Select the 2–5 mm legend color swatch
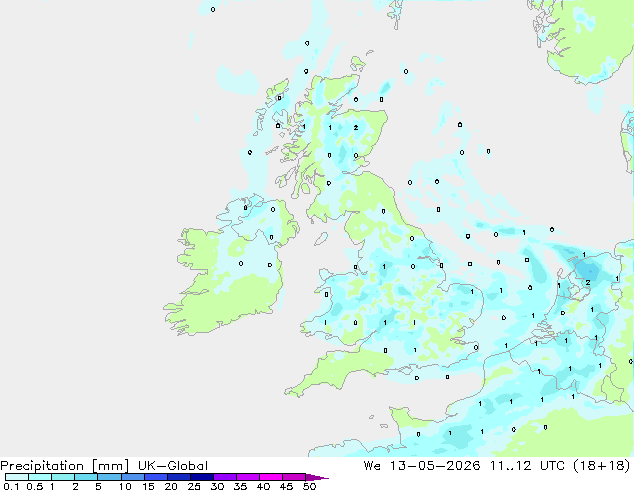The height and width of the screenshot is (490, 634). (86, 477)
